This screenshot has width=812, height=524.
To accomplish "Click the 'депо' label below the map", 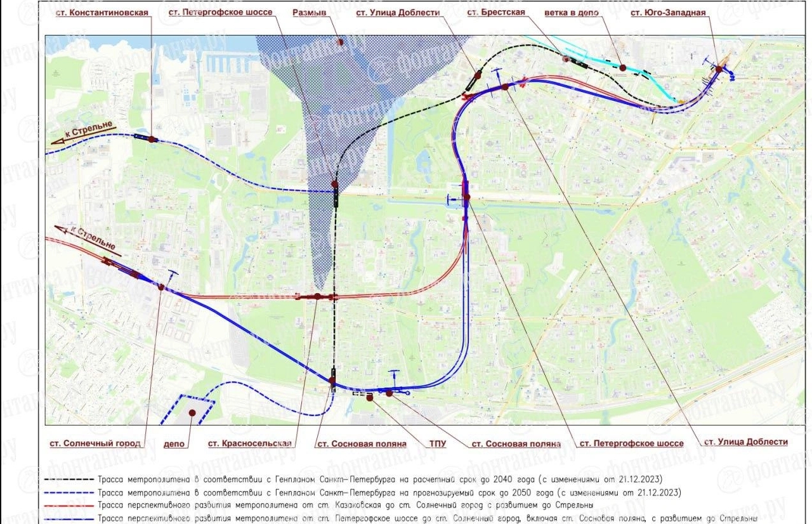I will [174, 443].
